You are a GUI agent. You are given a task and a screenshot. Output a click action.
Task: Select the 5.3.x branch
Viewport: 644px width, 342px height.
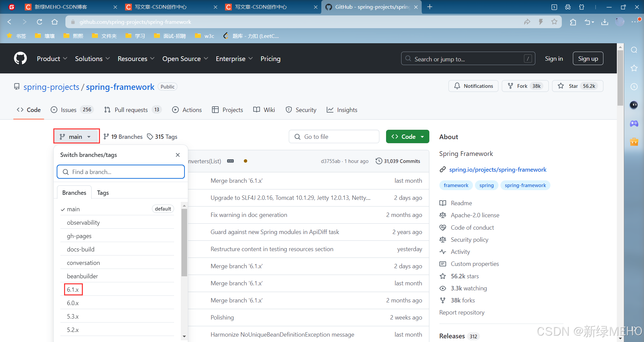click(117, 316)
